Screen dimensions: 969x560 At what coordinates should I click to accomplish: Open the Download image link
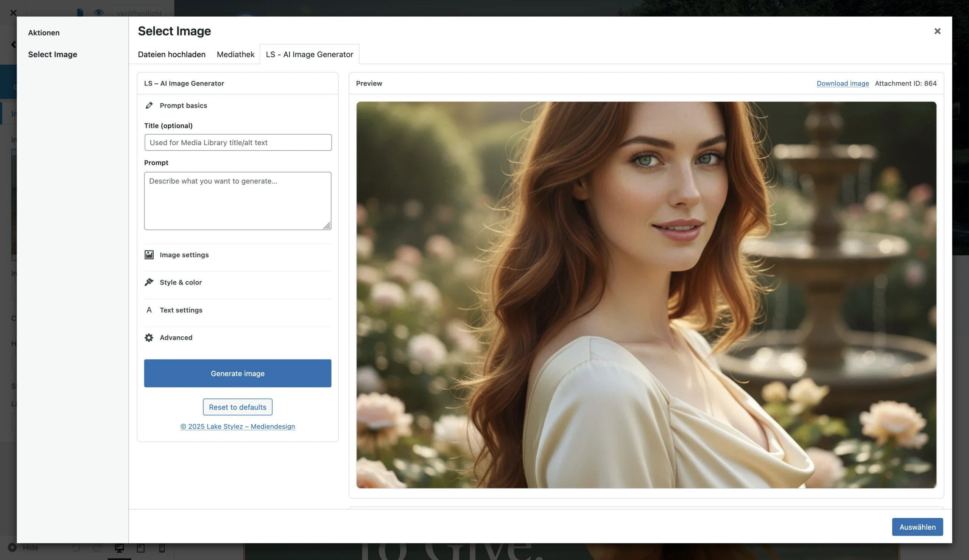tap(843, 83)
